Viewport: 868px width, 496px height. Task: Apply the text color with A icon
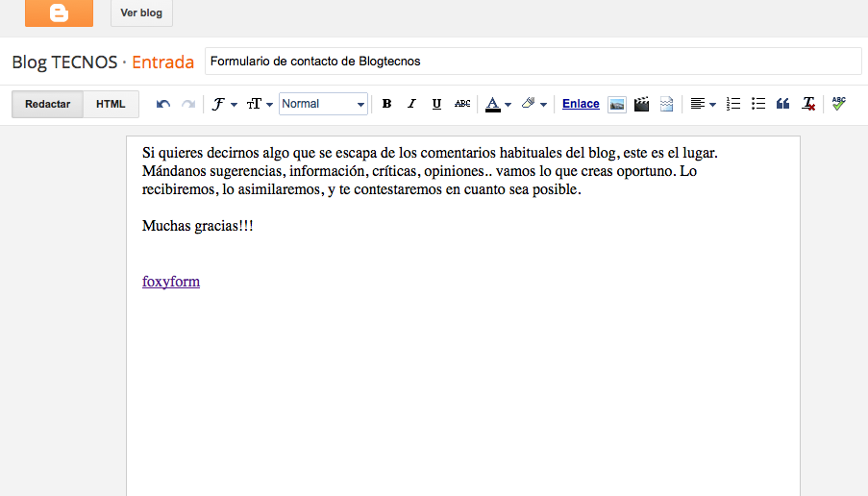click(x=493, y=104)
